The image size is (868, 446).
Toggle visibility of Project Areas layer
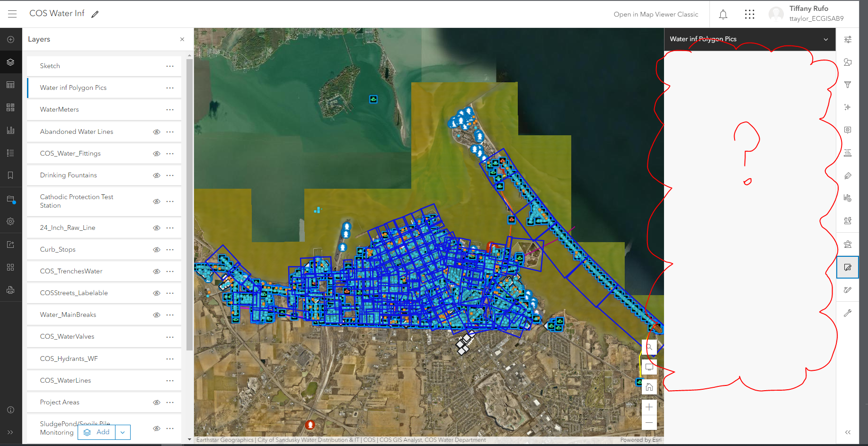tap(157, 402)
